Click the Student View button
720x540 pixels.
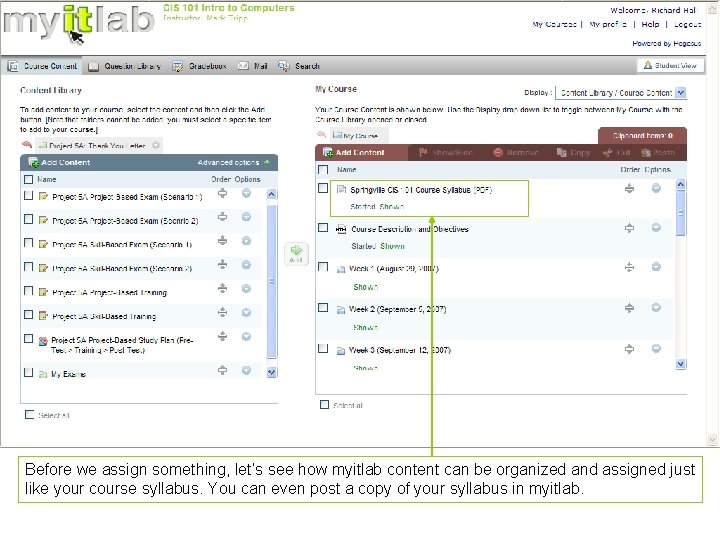click(x=670, y=65)
